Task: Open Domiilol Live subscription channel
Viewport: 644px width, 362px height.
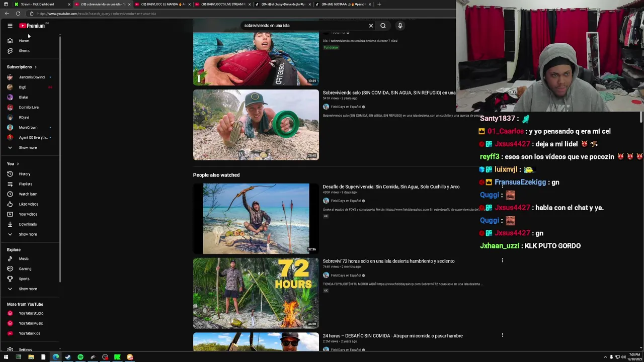Action: coord(29,108)
